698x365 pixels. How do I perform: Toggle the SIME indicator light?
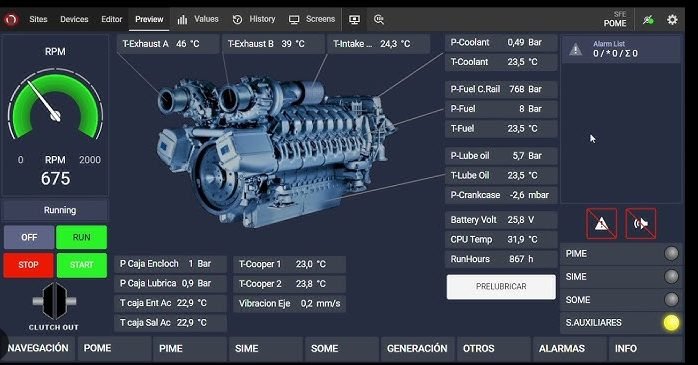point(671,276)
